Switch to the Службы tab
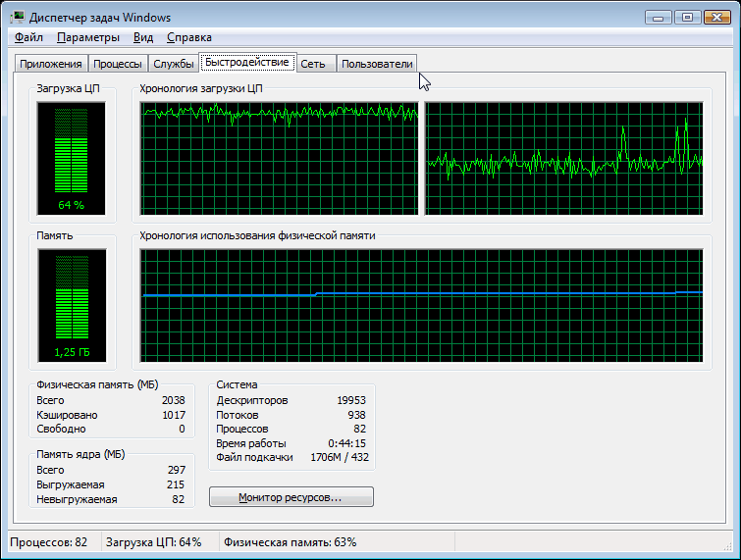This screenshot has width=741, height=560. pyautogui.click(x=174, y=64)
